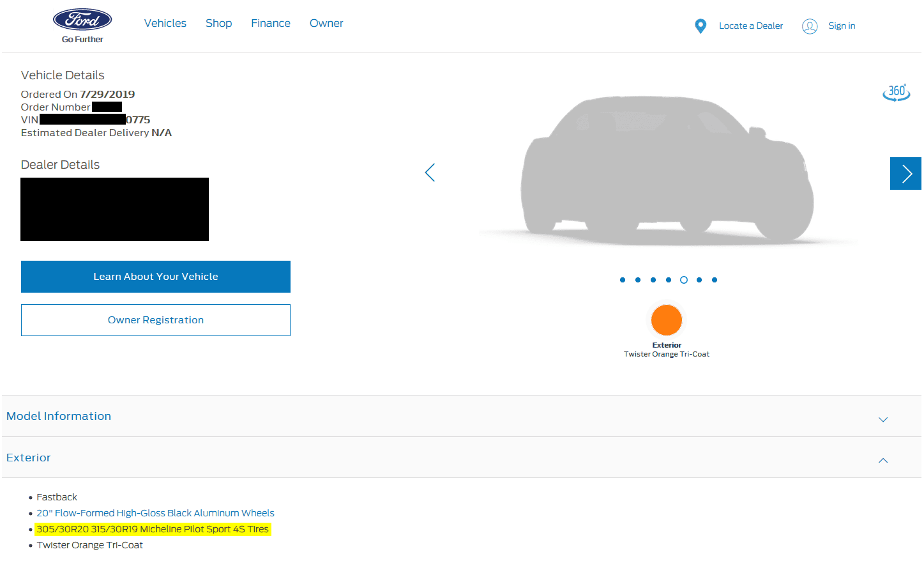Click the Locate a Dealer link
The image size is (924, 570).
click(x=751, y=26)
